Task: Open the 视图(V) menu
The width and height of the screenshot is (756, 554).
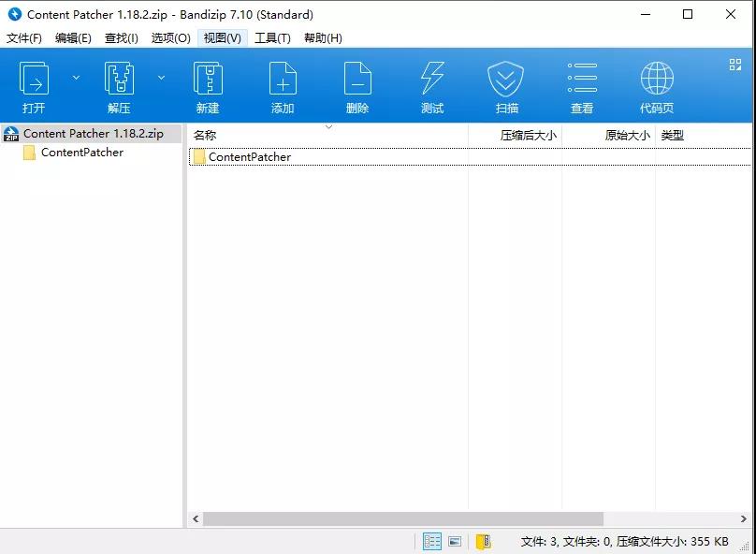Action: pyautogui.click(x=223, y=38)
